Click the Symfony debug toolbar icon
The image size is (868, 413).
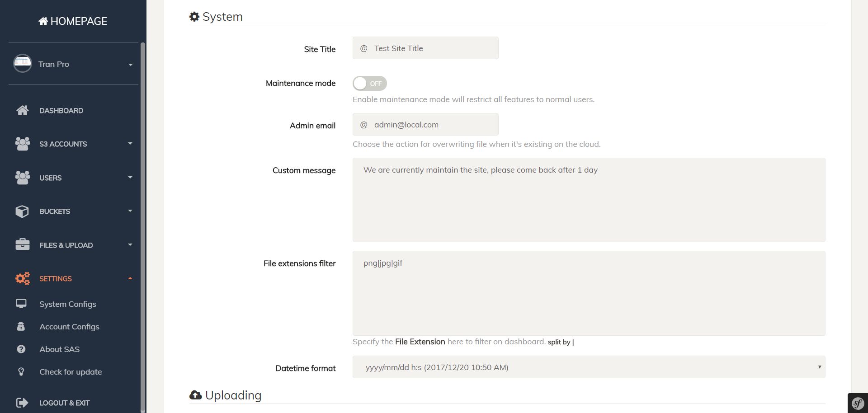(858, 403)
